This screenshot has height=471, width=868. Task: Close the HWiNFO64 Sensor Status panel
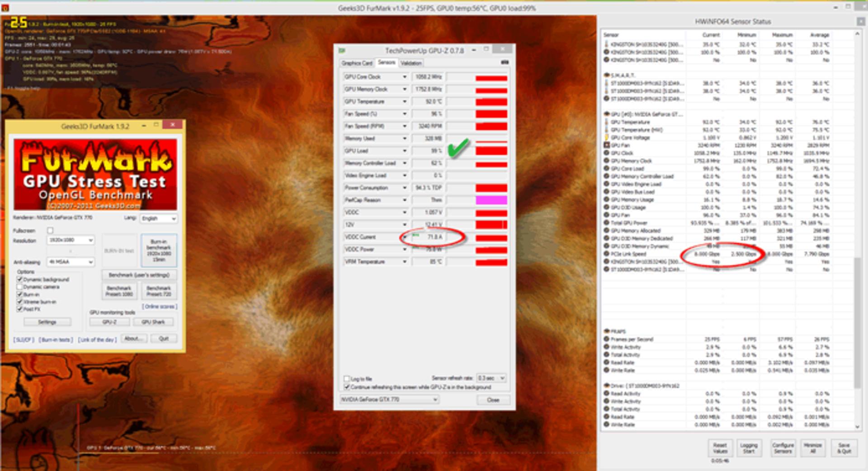860,21
